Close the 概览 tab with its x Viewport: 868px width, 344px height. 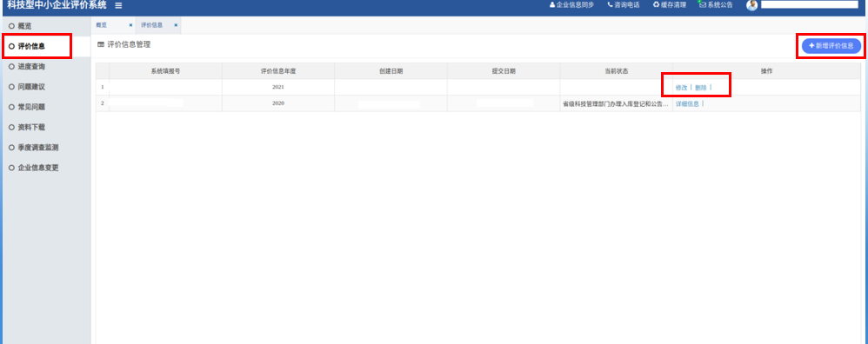[130, 25]
